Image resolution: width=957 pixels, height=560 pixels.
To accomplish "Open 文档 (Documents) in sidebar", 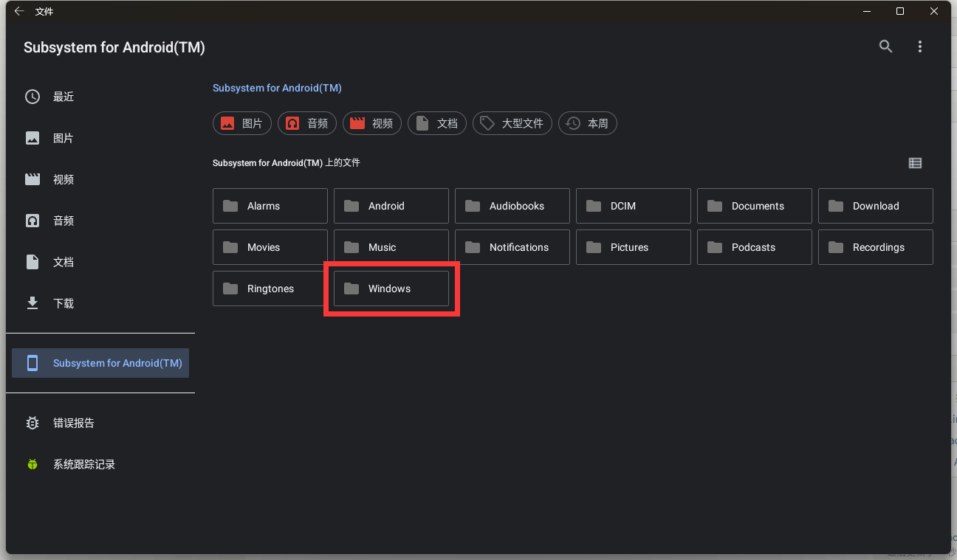I will 100,262.
